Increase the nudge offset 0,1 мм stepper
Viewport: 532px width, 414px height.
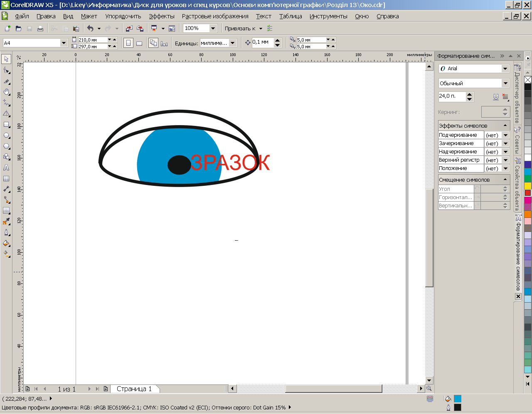click(278, 40)
